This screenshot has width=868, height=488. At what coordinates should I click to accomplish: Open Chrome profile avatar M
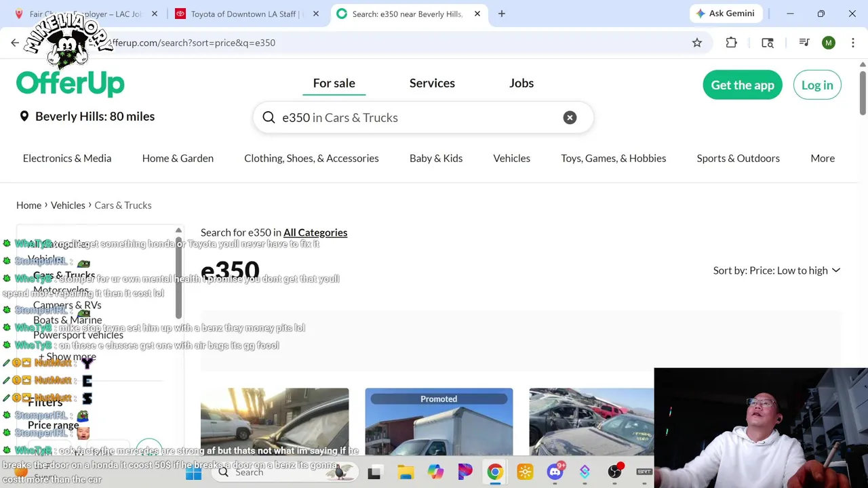click(829, 43)
